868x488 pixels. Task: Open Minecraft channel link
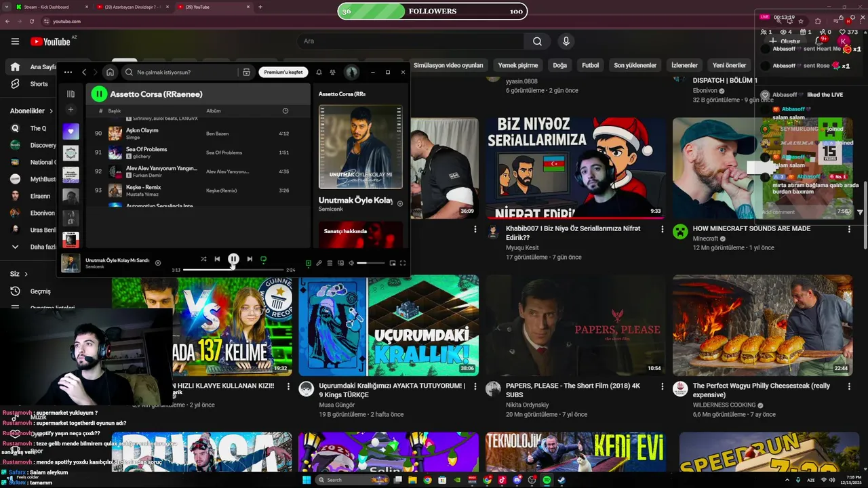pyautogui.click(x=705, y=239)
